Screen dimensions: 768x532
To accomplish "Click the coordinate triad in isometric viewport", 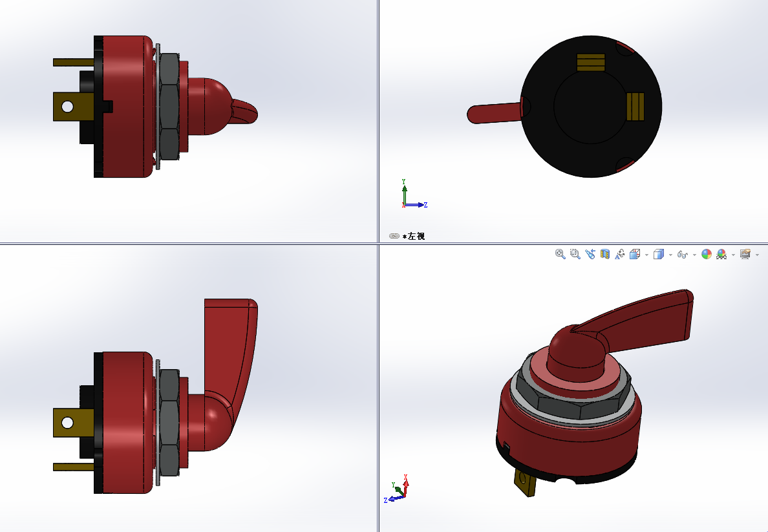I will click(x=398, y=489).
